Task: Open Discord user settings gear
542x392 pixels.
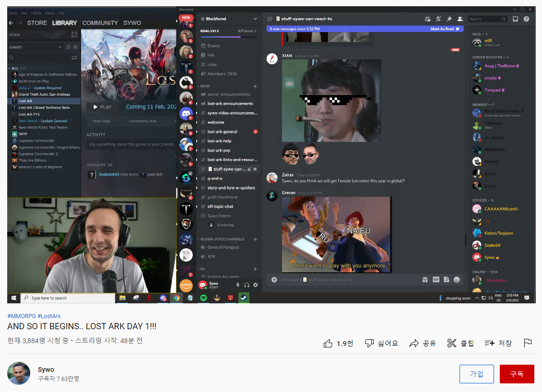Action: (256, 285)
